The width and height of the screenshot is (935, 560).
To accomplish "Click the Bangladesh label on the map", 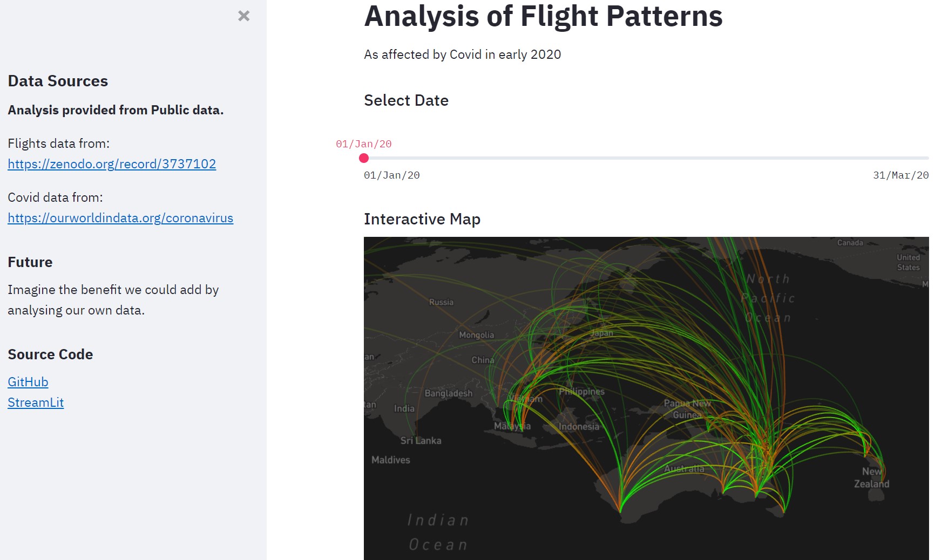I will 449,393.
